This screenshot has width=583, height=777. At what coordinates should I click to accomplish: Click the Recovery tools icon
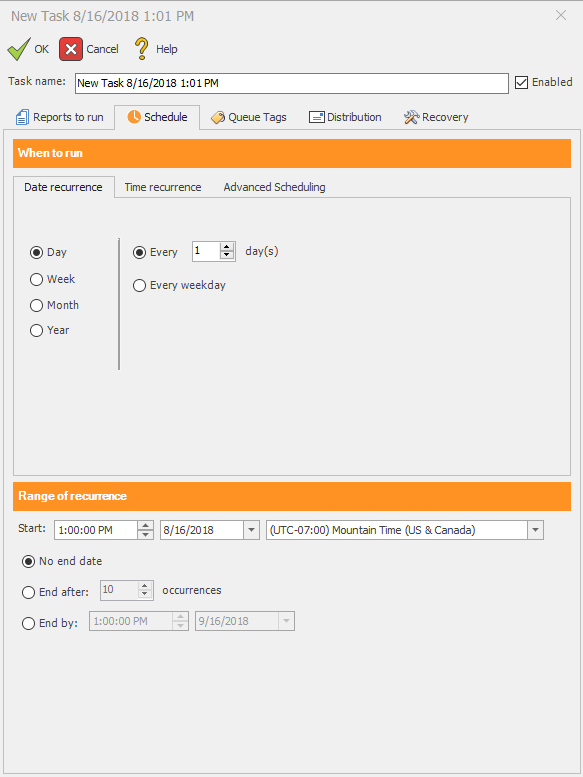click(411, 117)
